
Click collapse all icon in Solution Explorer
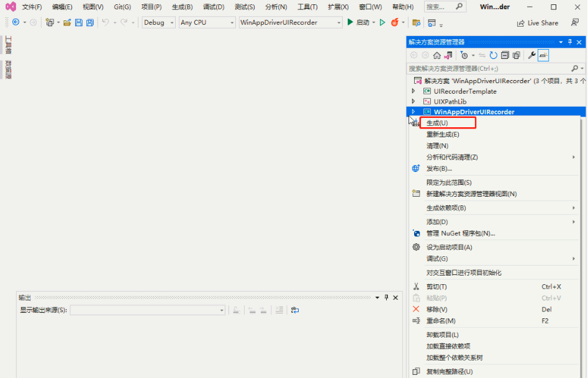[x=505, y=55]
